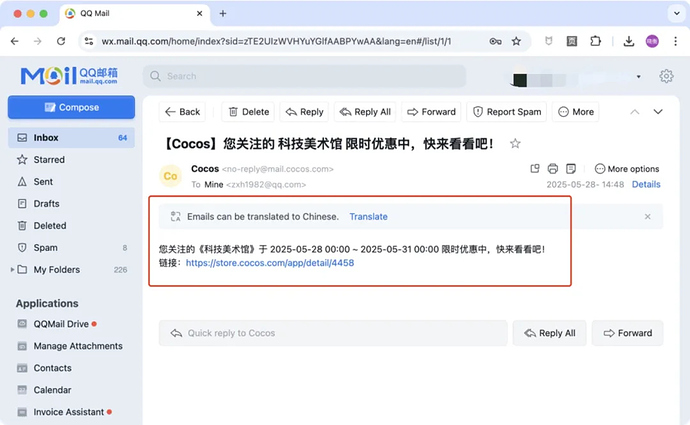Click browser forward arrow
Image resolution: width=690 pixels, height=425 pixels.
tap(38, 41)
